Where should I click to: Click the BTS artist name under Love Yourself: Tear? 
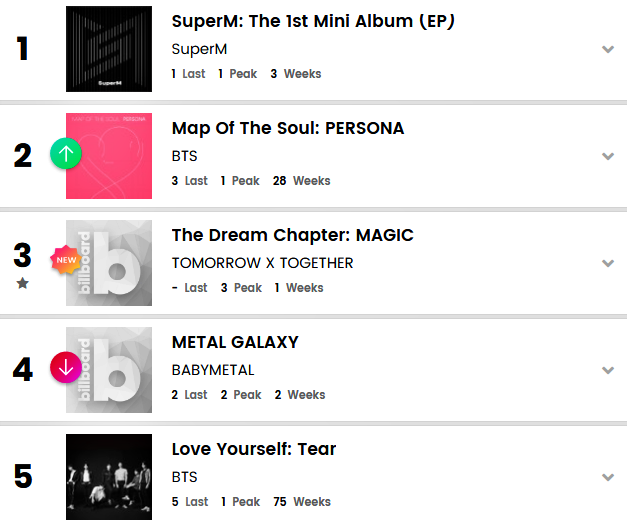pos(185,477)
